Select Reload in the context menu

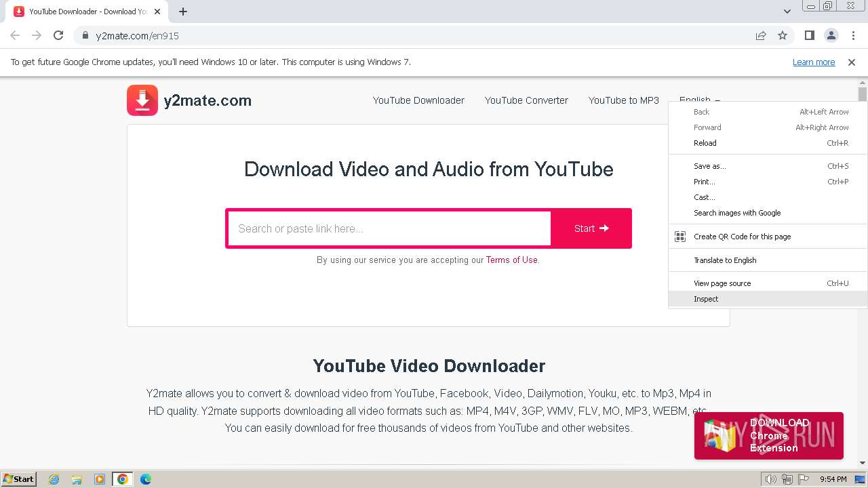coord(768,143)
